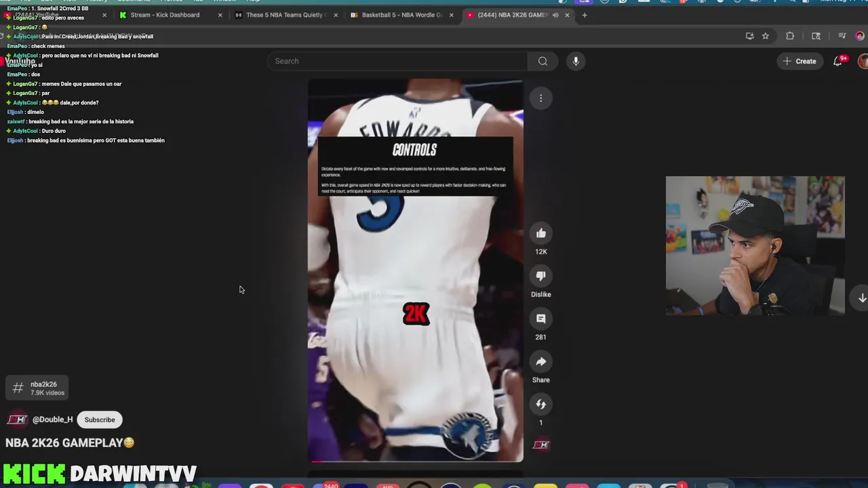The image size is (868, 488).
Task: Click the search magnifier button
Action: [x=542, y=61]
